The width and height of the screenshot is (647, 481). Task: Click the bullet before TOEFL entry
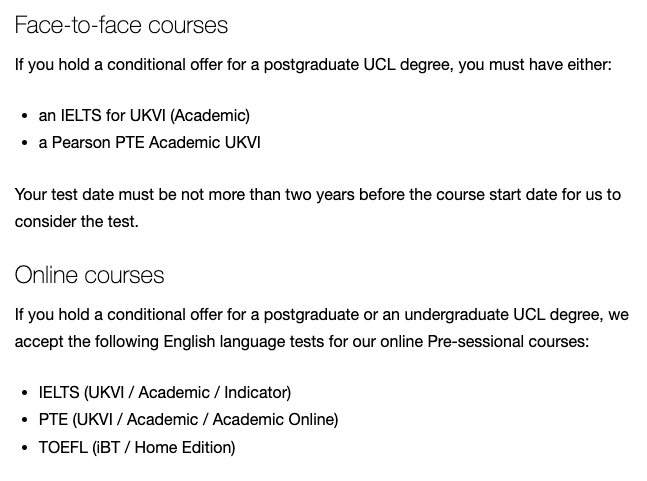click(25, 448)
